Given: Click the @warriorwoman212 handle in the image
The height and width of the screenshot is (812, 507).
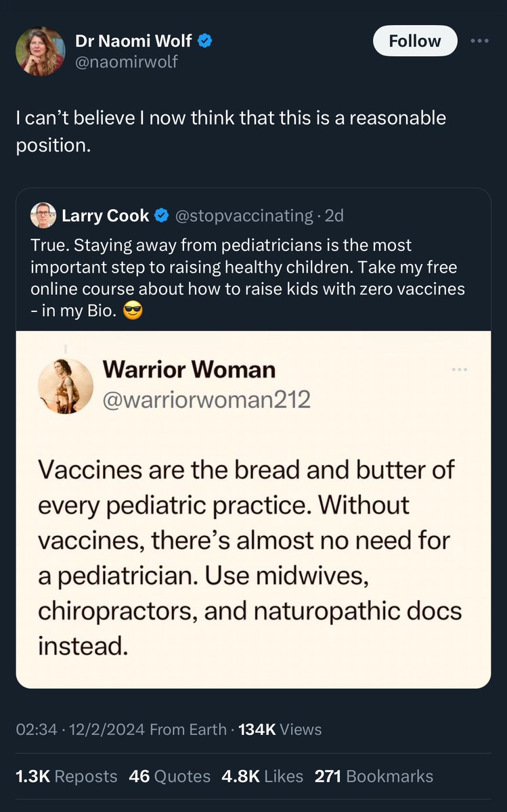Looking at the screenshot, I should pyautogui.click(x=206, y=399).
